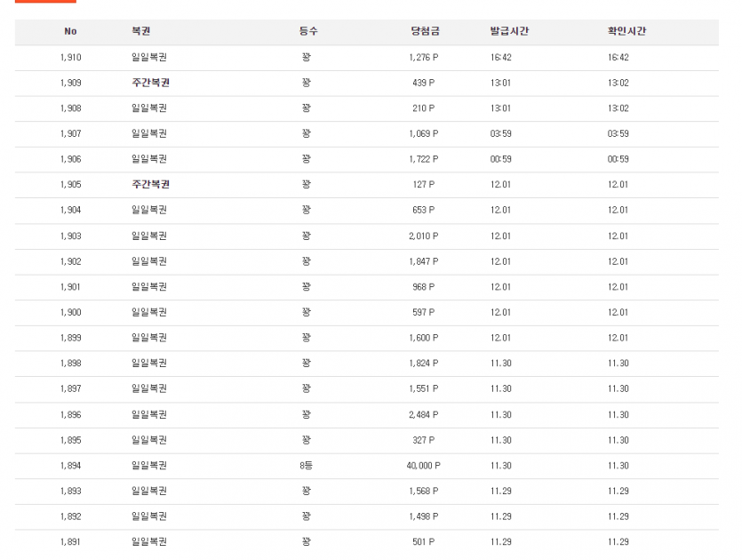Click the 2,484 P prize amount
Screen dimensions: 742x560
[x=424, y=415]
